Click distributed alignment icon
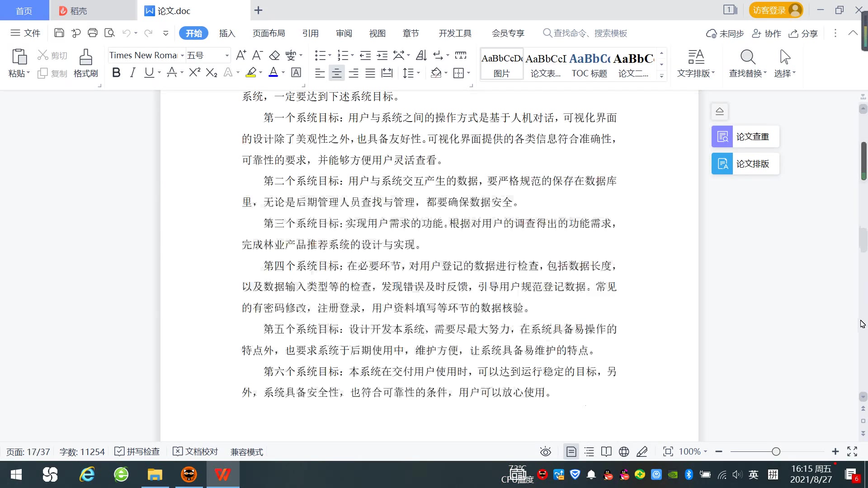Viewport: 868px width, 488px height. pyautogui.click(x=387, y=73)
